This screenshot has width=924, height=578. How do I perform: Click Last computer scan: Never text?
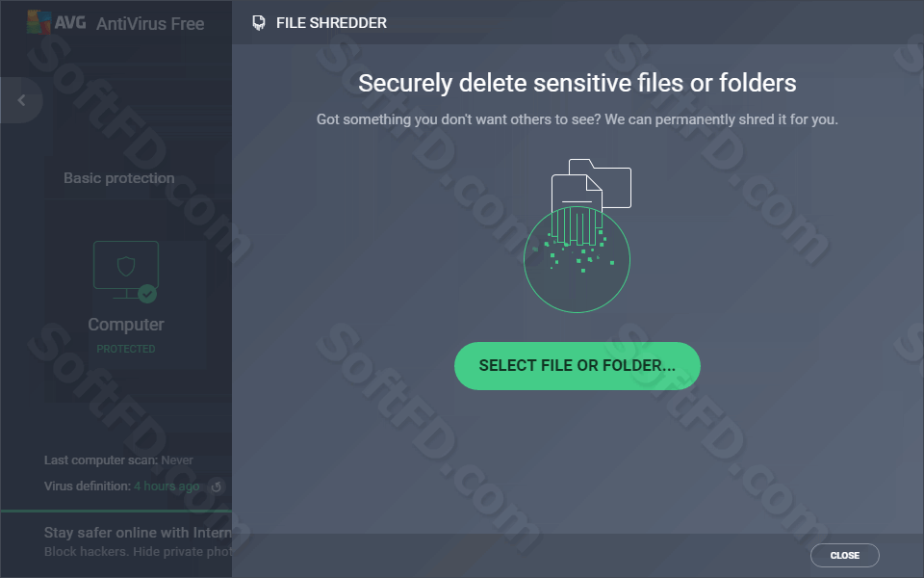(118, 460)
